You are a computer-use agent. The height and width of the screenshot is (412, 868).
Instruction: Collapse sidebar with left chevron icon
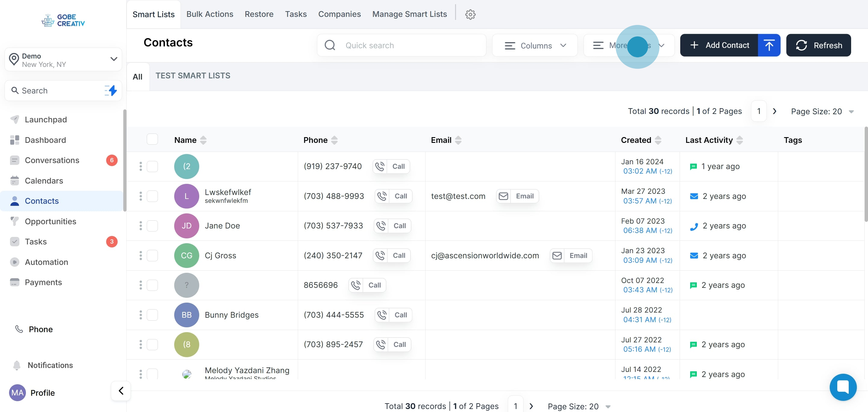pos(121,391)
